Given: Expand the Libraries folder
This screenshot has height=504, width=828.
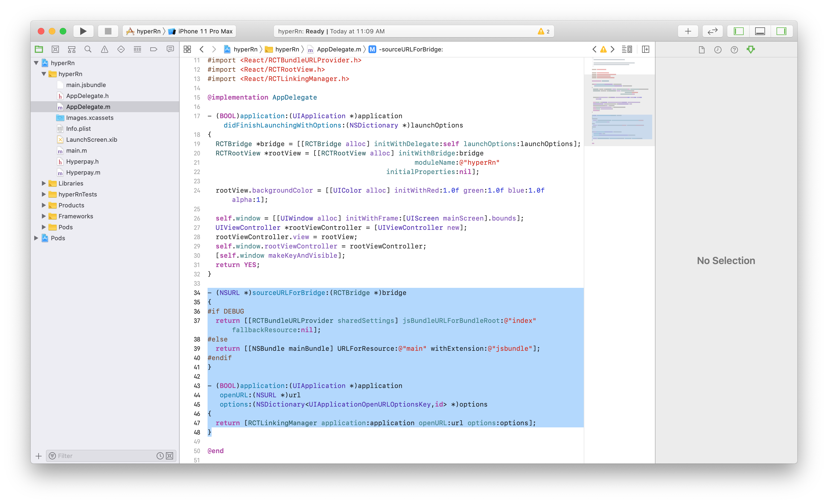Looking at the screenshot, I should point(44,183).
